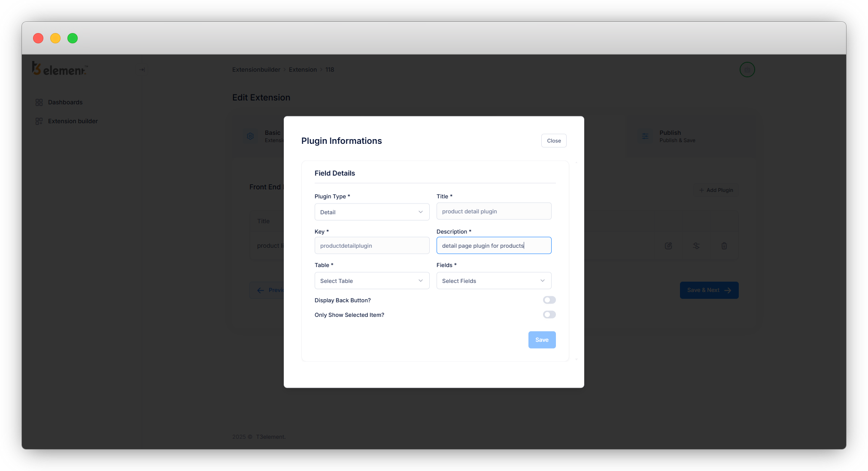The height and width of the screenshot is (471, 868).
Task: Expand the Select Fields dropdown
Action: click(x=494, y=281)
